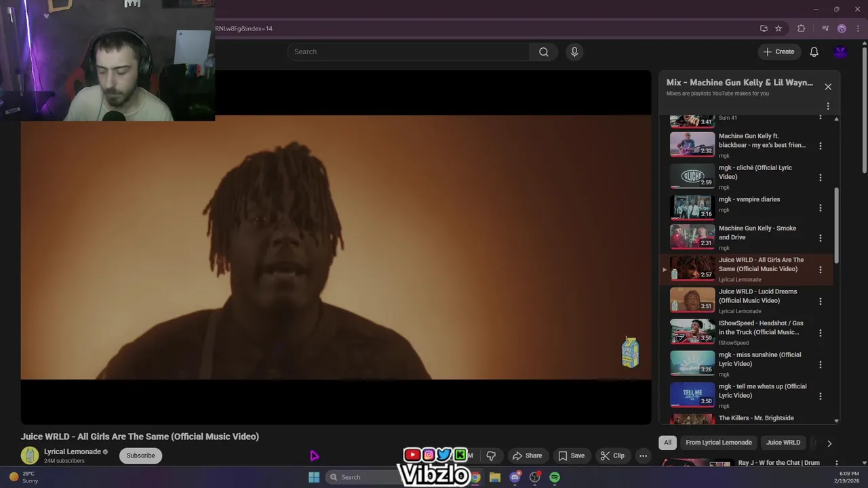868x488 pixels.
Task: Select the All filter chip
Action: (667, 443)
